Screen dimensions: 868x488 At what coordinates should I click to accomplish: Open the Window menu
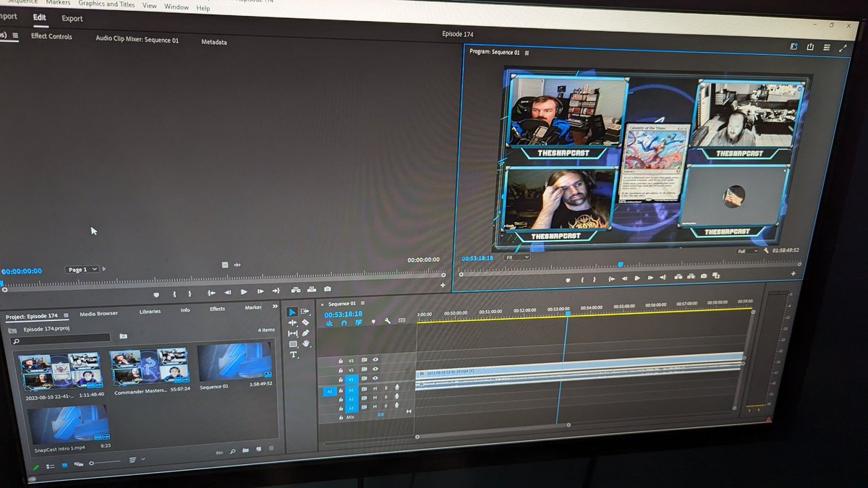tap(176, 7)
